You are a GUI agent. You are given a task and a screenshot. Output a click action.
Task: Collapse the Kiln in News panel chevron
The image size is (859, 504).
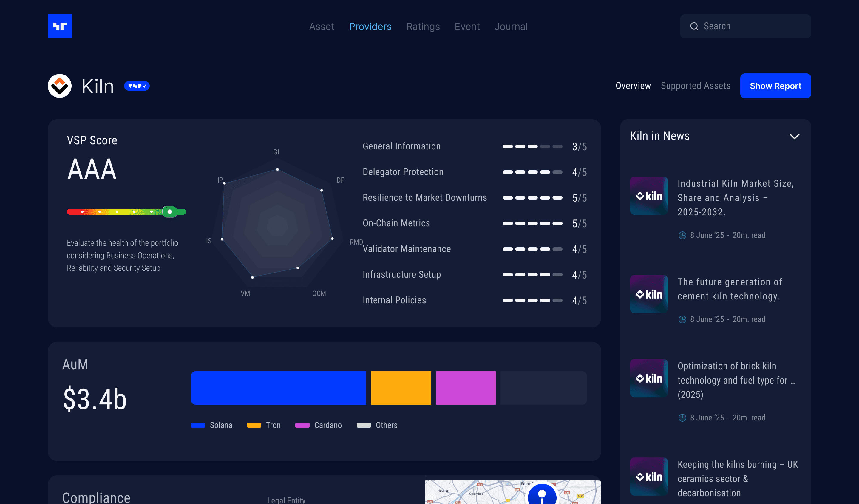coord(794,136)
